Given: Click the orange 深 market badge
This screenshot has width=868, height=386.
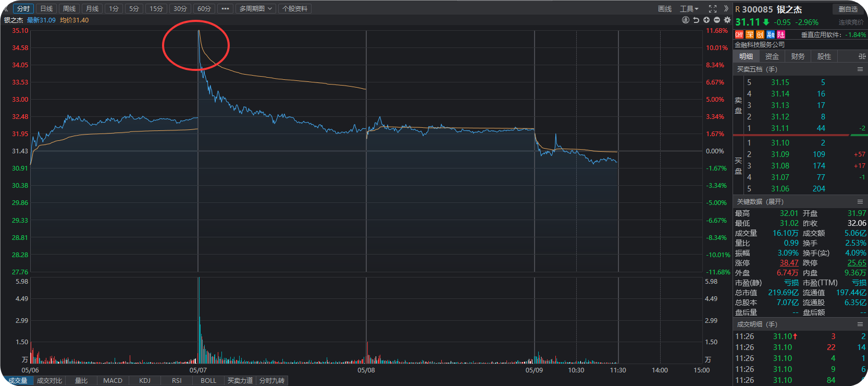Looking at the screenshot, I should [x=750, y=34].
